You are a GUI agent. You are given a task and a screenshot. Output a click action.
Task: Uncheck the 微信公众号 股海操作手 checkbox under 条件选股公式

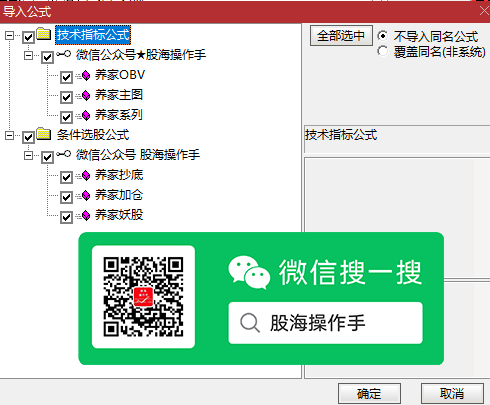[x=47, y=157]
